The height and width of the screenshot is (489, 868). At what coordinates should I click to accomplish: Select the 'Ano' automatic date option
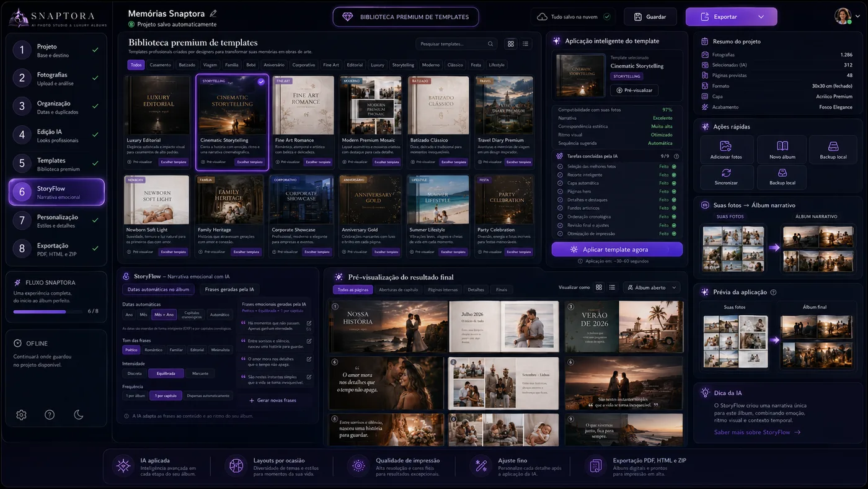129,315
